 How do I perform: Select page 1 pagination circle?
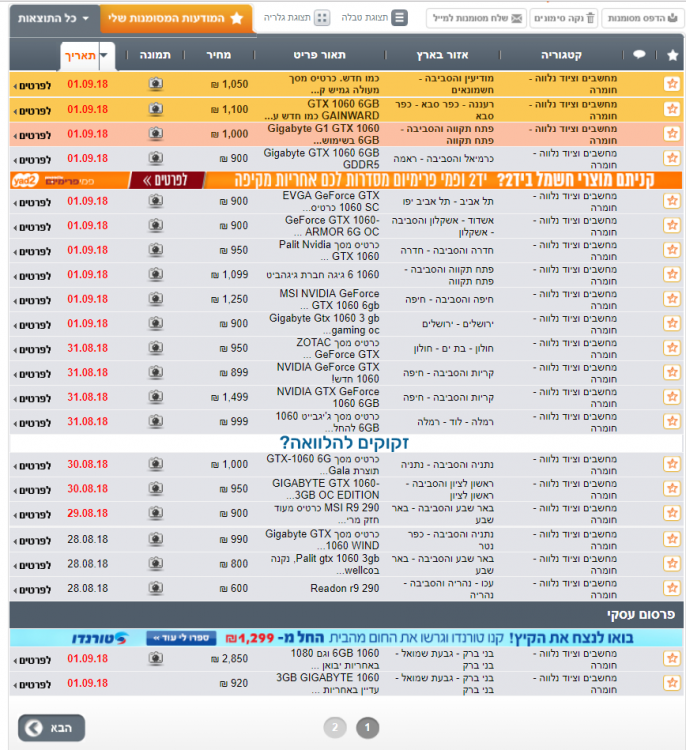(367, 728)
